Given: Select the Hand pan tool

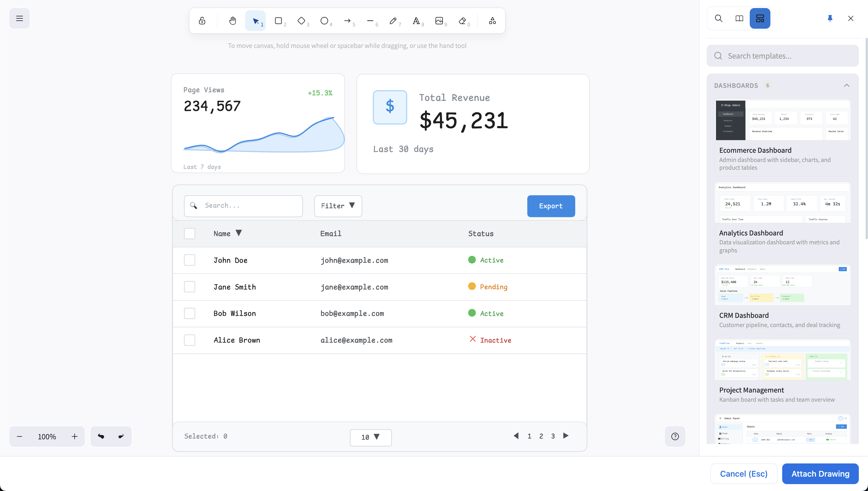Looking at the screenshot, I should 232,21.
